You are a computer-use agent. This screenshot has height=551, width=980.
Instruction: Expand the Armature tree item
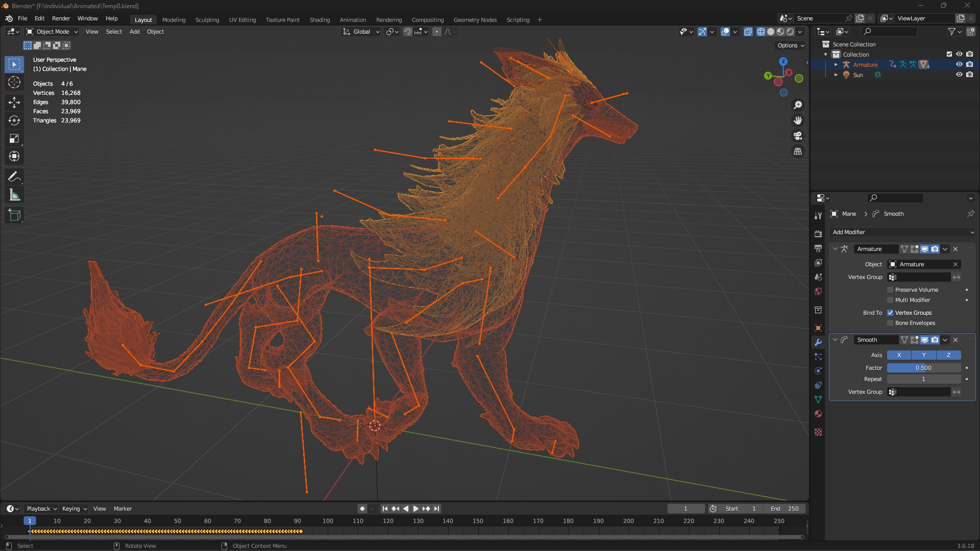click(x=836, y=65)
